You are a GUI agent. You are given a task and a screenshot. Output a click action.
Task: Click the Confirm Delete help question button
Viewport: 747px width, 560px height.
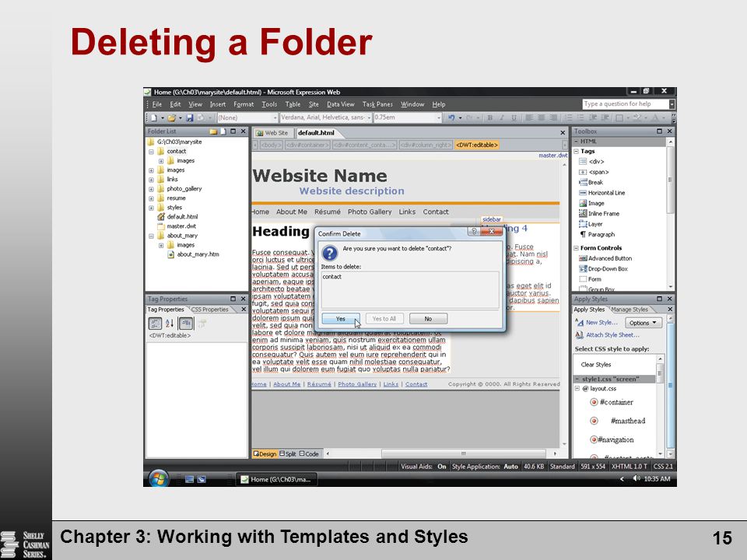[473, 232]
